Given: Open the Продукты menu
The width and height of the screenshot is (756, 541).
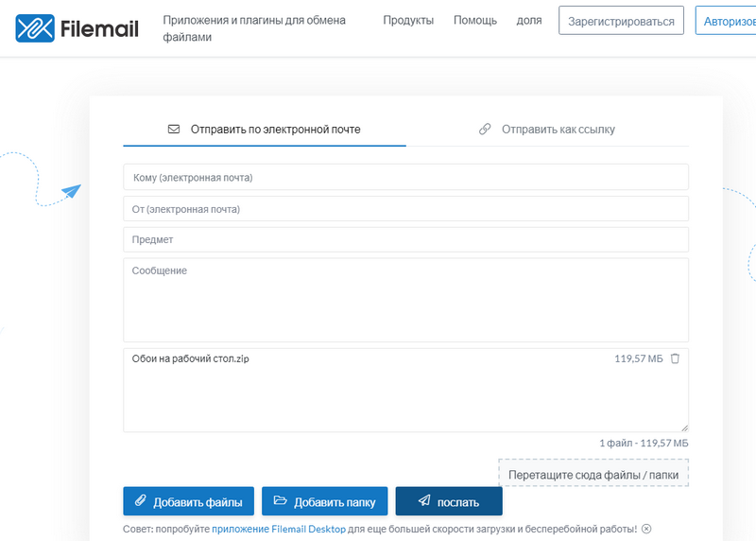Looking at the screenshot, I should tap(408, 20).
